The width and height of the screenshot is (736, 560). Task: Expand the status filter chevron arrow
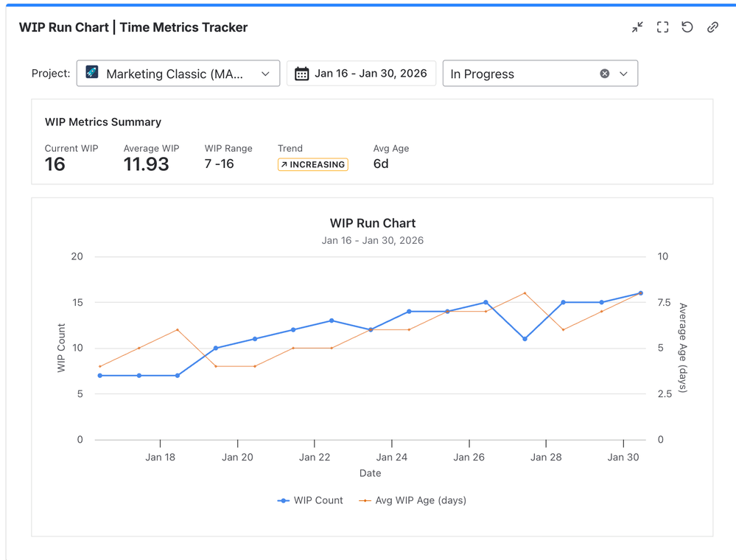[x=623, y=74]
